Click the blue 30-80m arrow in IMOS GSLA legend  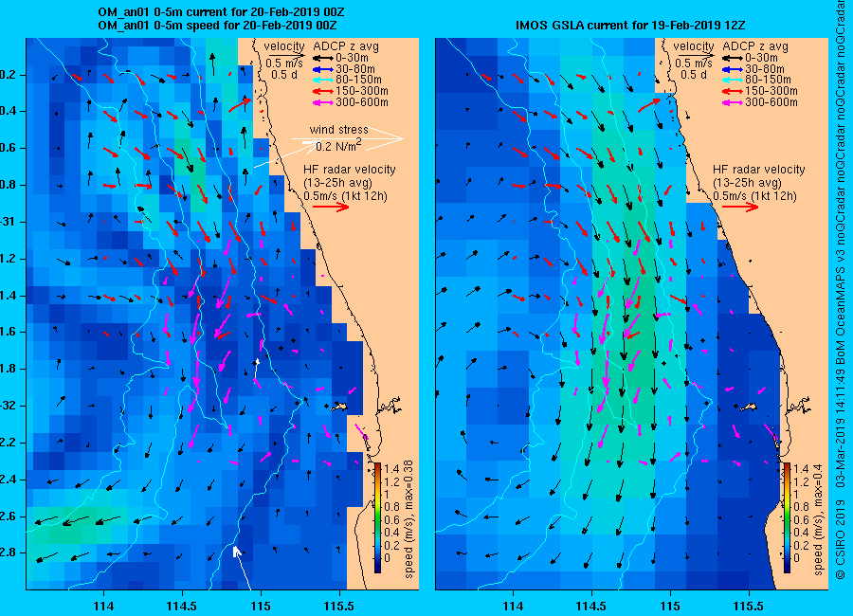[x=733, y=69]
